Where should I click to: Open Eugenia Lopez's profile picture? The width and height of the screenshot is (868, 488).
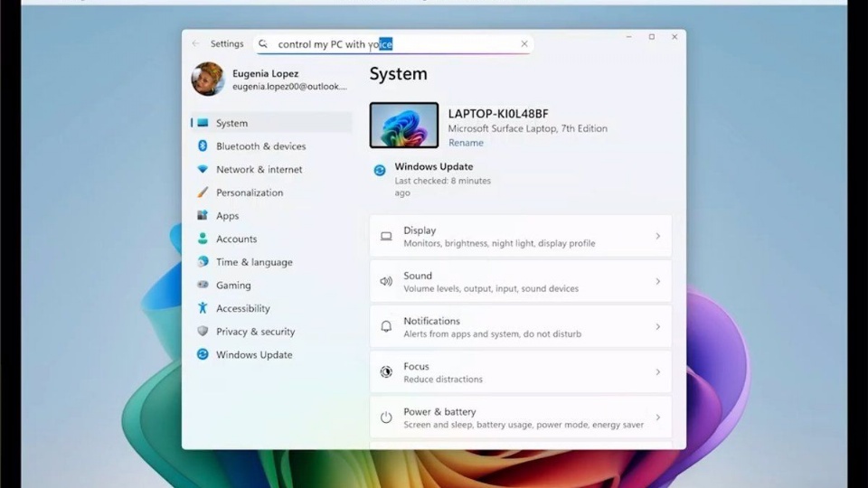(x=208, y=79)
